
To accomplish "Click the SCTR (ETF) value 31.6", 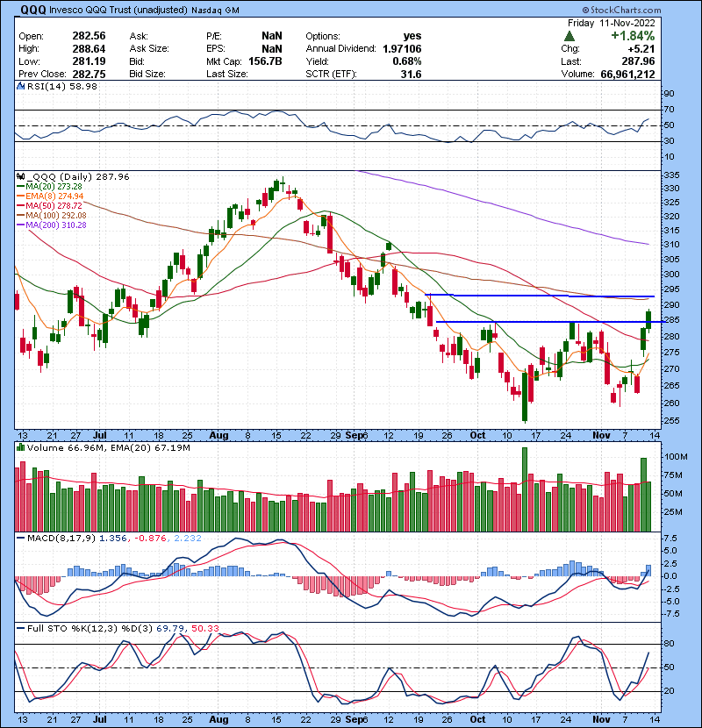I will click(412, 75).
